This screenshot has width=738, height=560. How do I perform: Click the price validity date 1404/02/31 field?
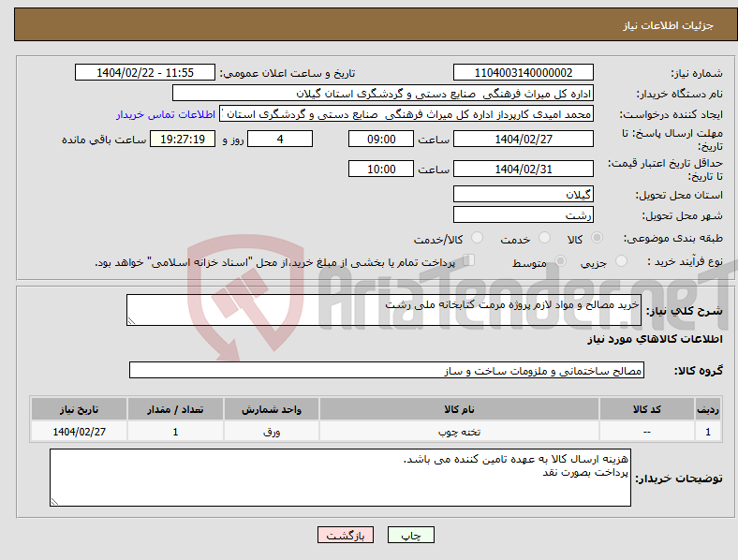coord(523,169)
